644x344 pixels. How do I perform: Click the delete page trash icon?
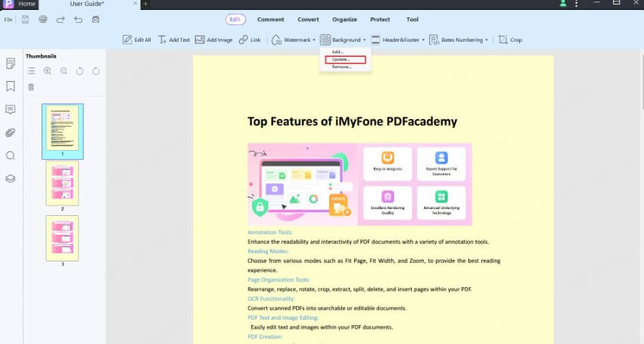(31, 87)
